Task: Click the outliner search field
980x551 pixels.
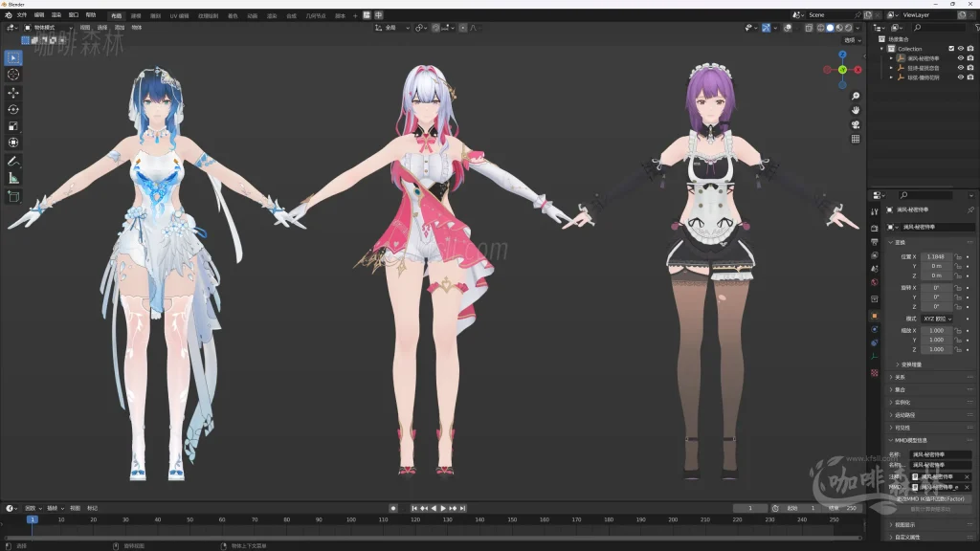Action: coord(939,28)
